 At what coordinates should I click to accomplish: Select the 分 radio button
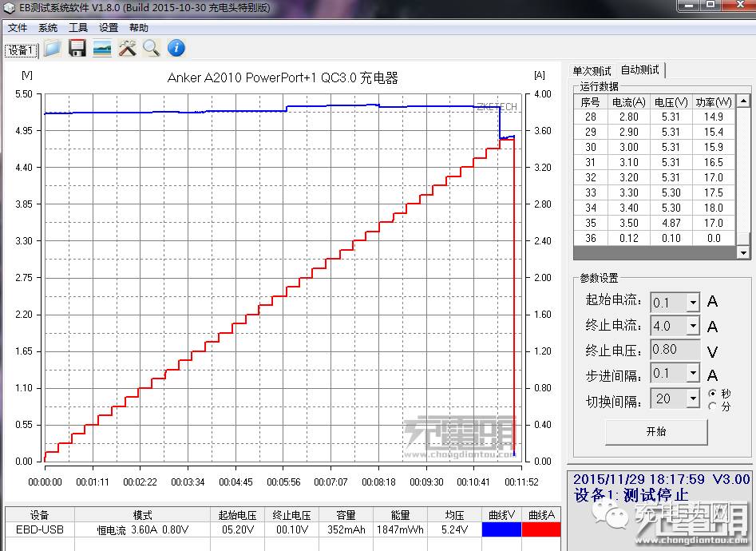coord(713,406)
